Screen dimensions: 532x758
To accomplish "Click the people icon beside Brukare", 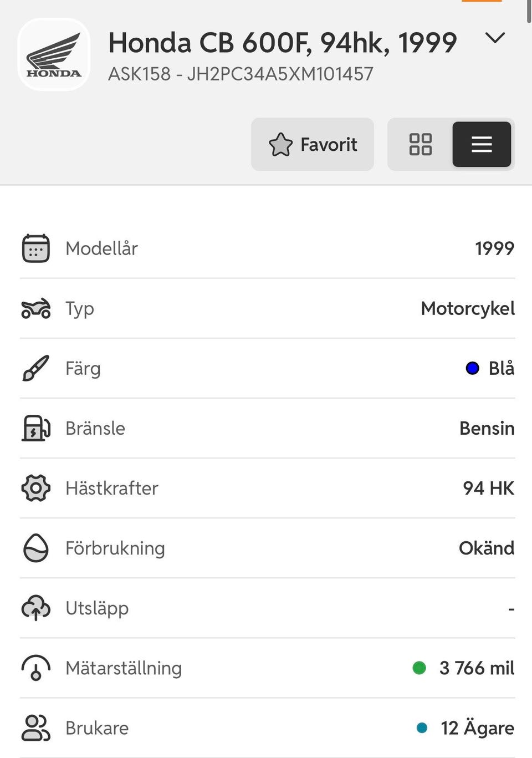I will [x=36, y=728].
